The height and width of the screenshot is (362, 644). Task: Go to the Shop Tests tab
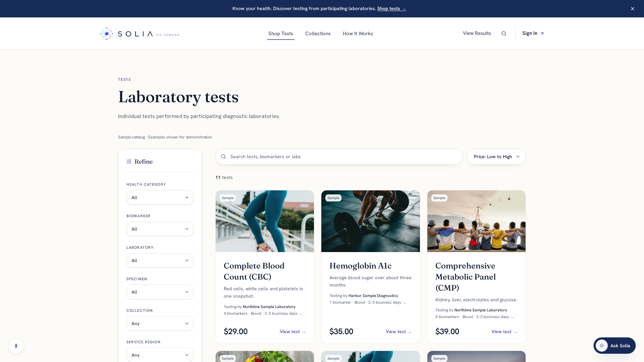click(281, 34)
